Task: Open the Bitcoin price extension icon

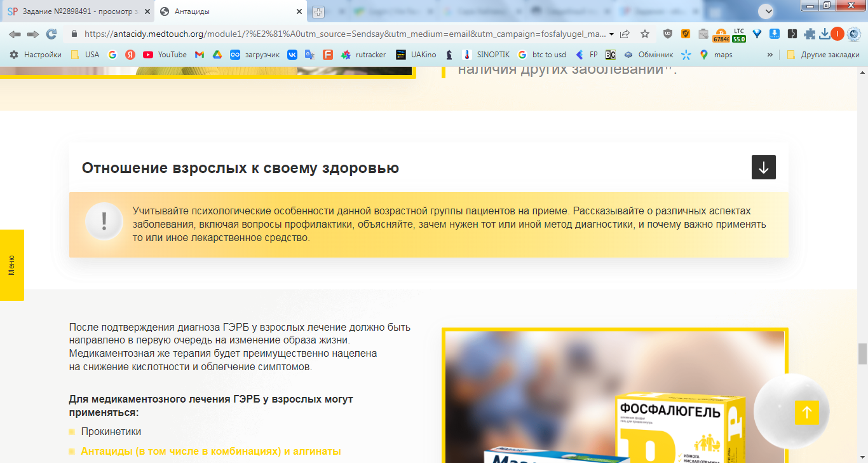Action: coord(721,35)
